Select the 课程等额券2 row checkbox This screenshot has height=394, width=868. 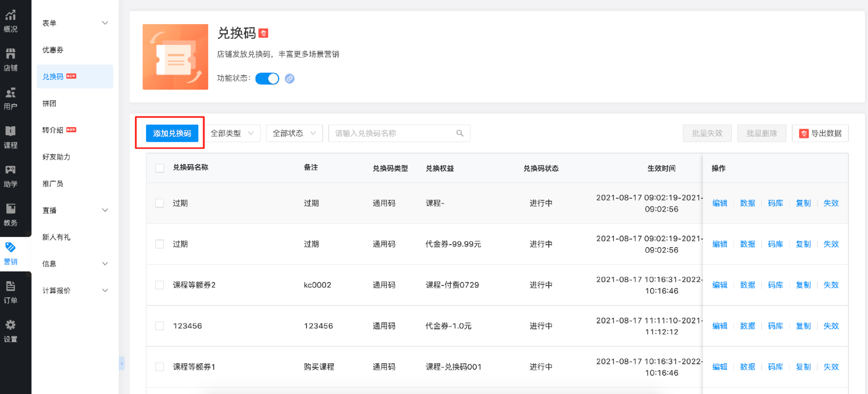pos(160,285)
